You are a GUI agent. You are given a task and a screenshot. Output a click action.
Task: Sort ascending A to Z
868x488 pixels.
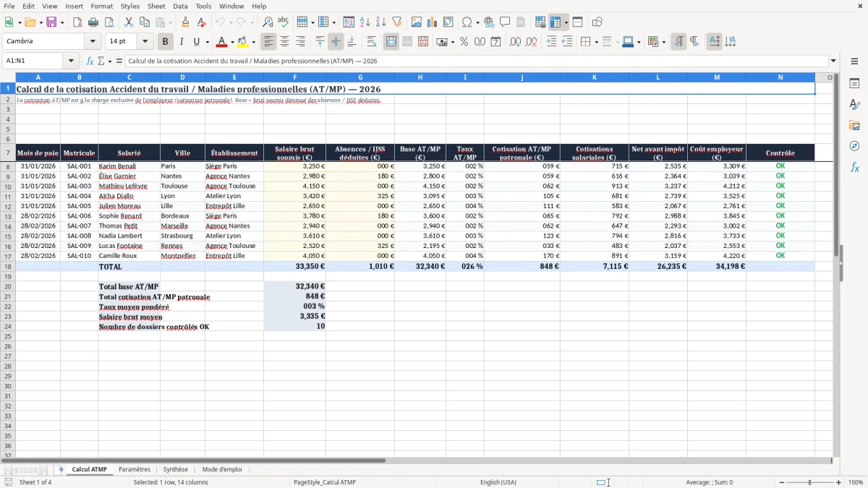pyautogui.click(x=365, y=22)
